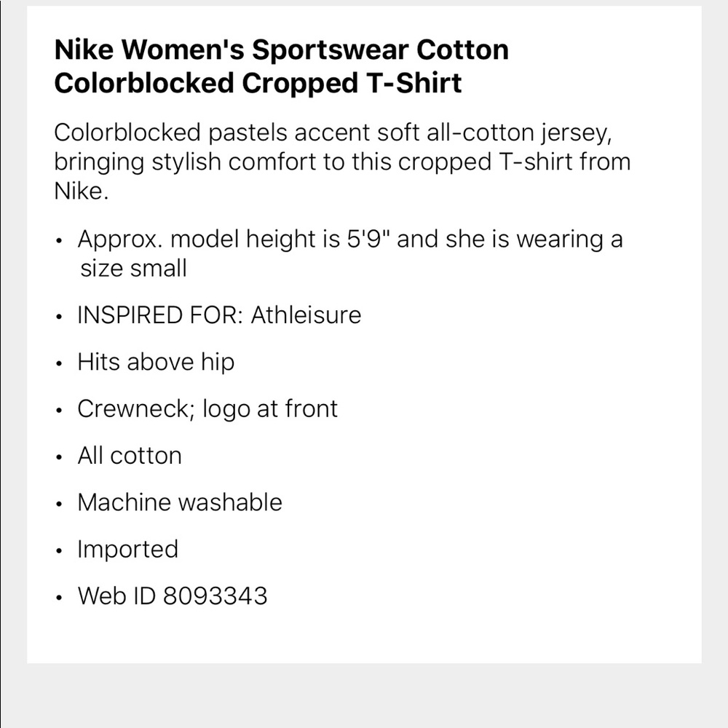The image size is (728, 728).
Task: Select the 'Imported' bullet text
Action: click(x=127, y=549)
